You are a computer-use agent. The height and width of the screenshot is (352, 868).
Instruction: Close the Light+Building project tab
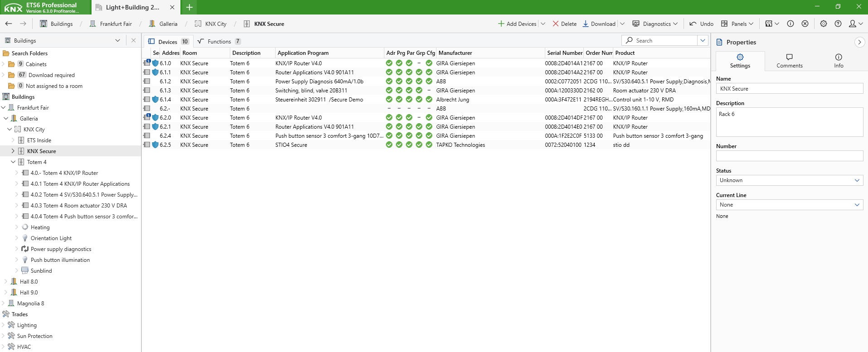click(172, 7)
